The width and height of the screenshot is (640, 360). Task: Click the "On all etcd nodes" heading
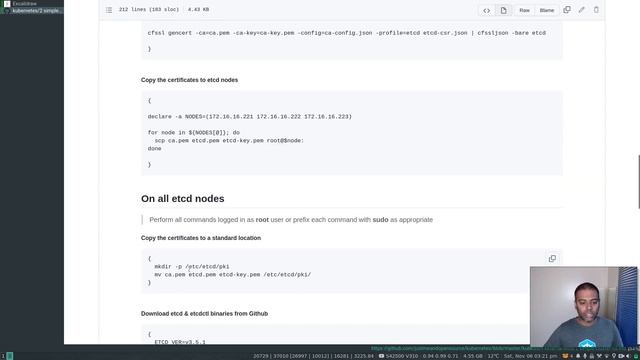[182, 199]
